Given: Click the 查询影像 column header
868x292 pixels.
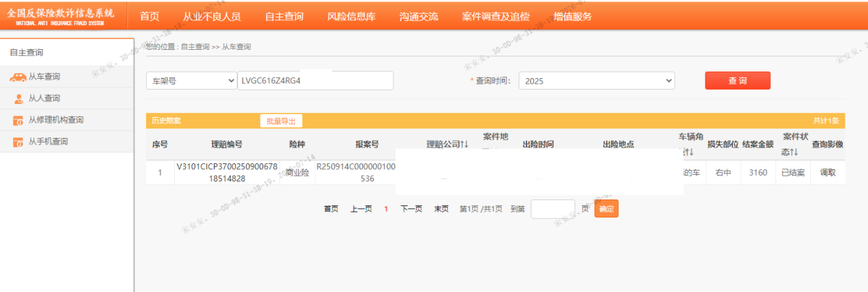Looking at the screenshot, I should 827,144.
